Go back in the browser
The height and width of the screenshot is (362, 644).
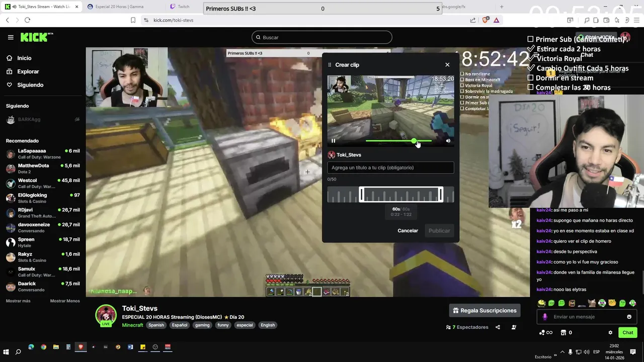[x=7, y=20]
